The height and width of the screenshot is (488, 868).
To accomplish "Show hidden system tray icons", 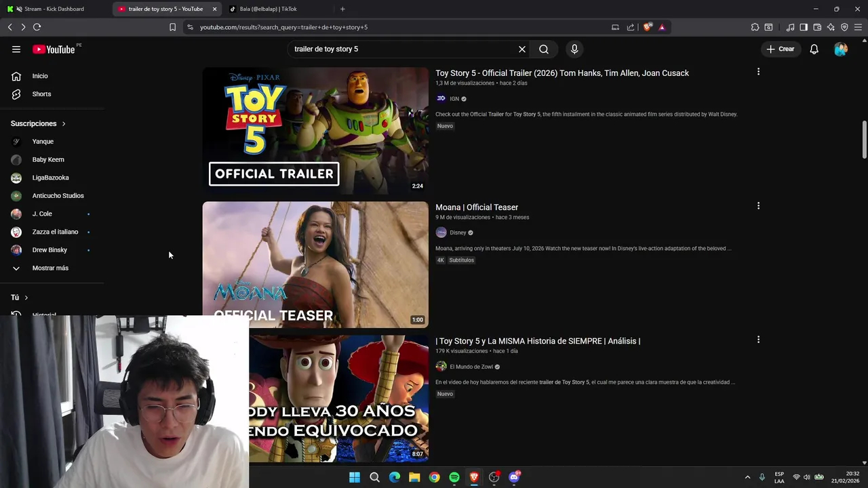I will [x=747, y=477].
